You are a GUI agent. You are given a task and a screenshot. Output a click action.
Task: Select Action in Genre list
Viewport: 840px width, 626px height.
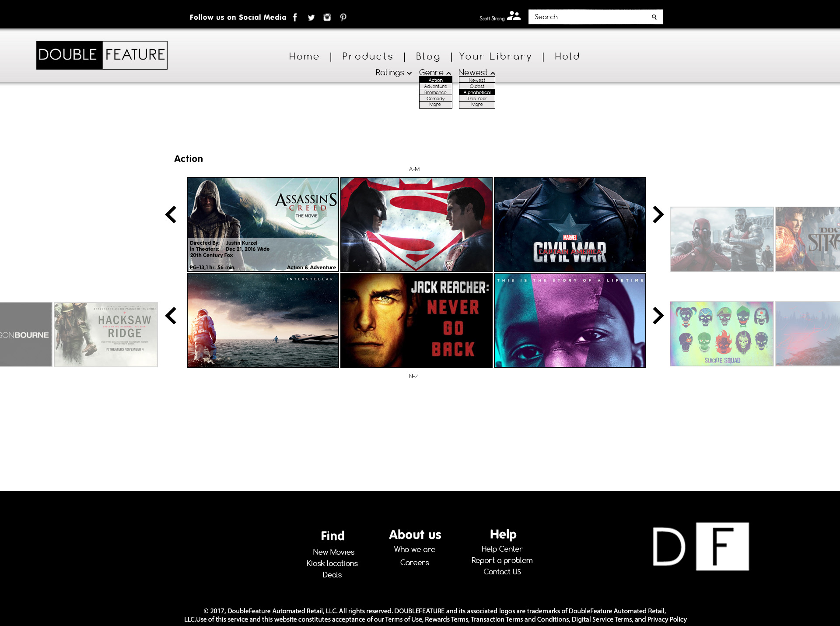pyautogui.click(x=435, y=80)
